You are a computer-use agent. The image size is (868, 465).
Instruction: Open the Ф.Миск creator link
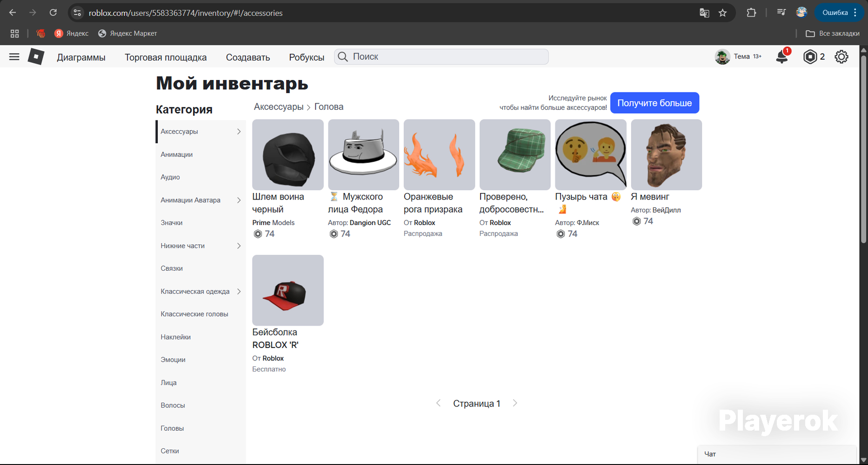click(588, 223)
